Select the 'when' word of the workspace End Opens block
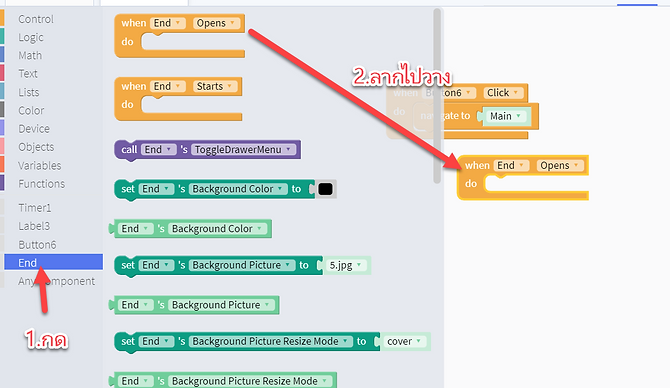This screenshot has width=670, height=388. [477, 165]
